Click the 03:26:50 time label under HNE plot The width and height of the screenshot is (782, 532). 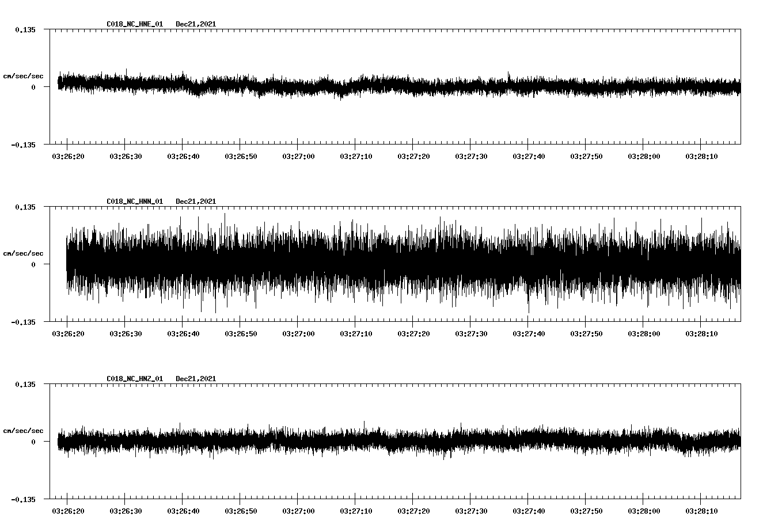point(241,156)
